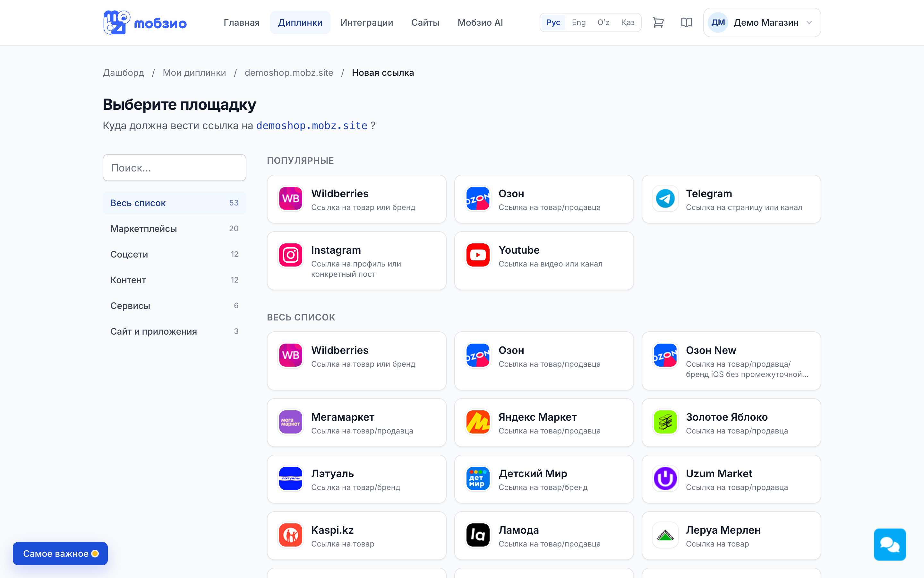This screenshot has width=924, height=578.
Task: Expand the Демо Магазин account dropdown
Action: [x=762, y=22]
